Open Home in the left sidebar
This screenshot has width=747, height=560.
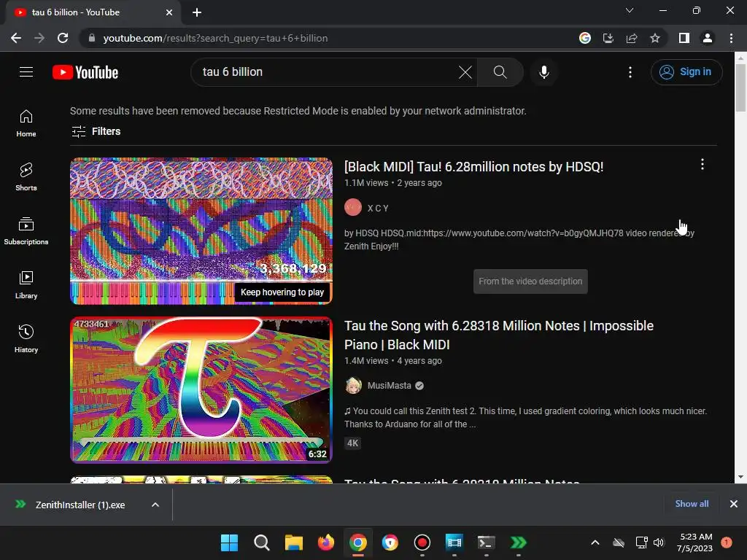coord(26,123)
